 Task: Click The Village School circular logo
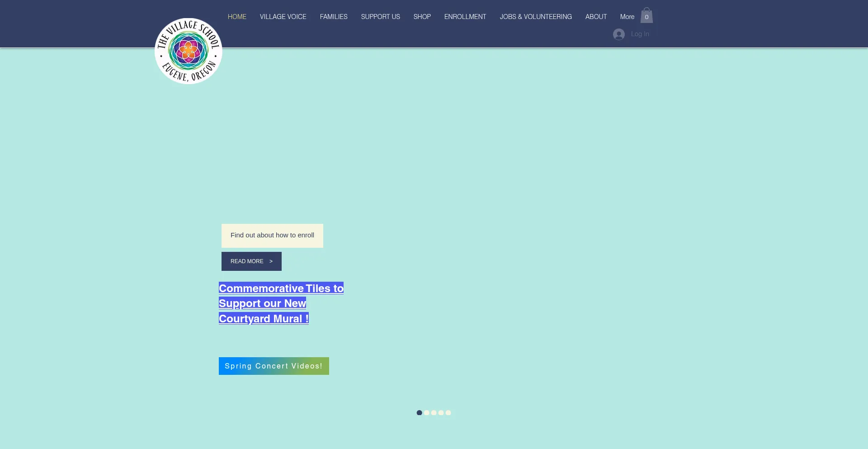click(189, 51)
